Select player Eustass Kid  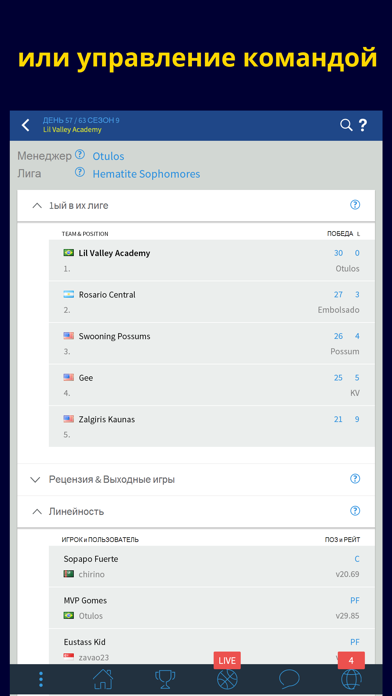[x=84, y=642]
